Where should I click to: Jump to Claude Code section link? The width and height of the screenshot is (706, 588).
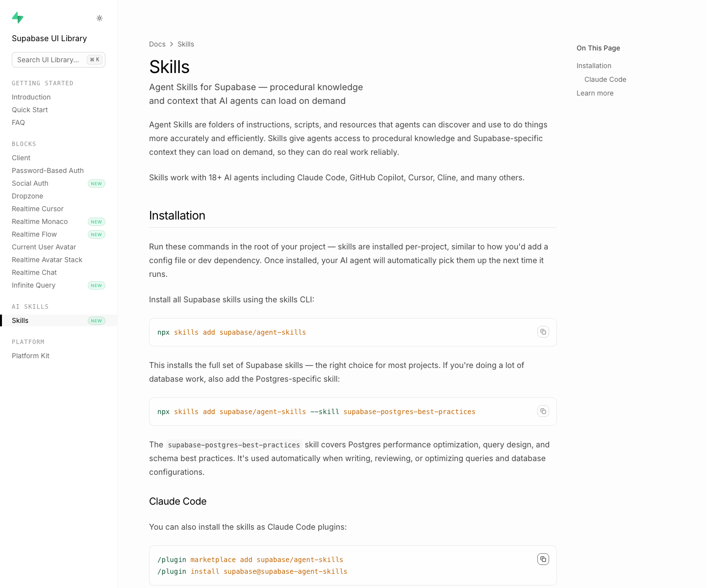(x=605, y=79)
